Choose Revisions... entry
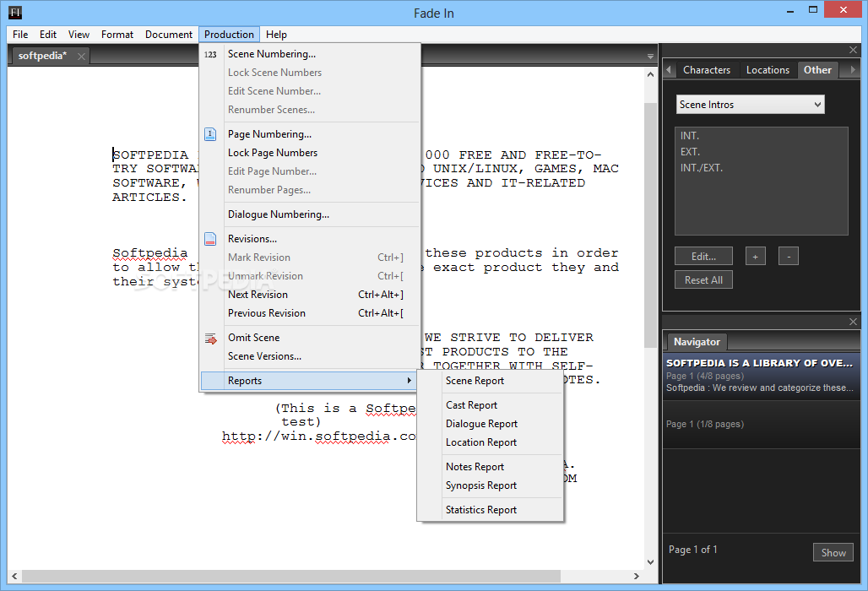The image size is (868, 591). click(310, 239)
